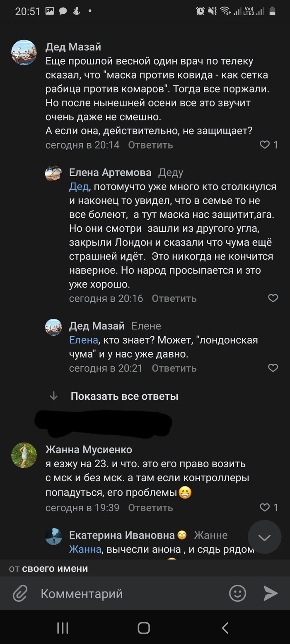Open Елена Артемова's avatar
The height and width of the screenshot is (644, 290).
click(53, 174)
